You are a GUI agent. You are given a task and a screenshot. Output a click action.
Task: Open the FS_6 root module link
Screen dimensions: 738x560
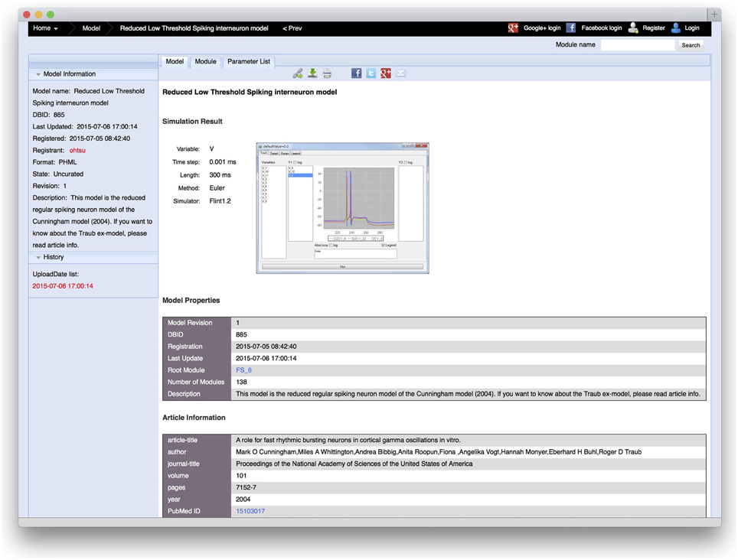coord(243,370)
